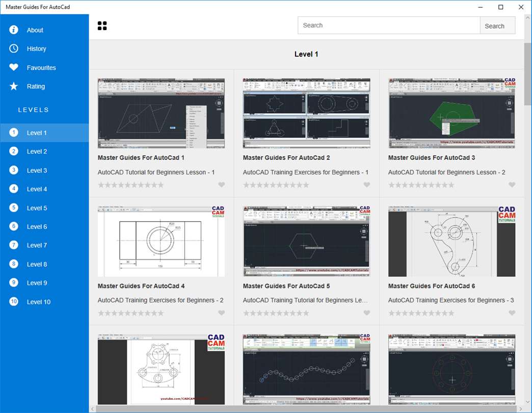Favourite Master Guides For AutoCad 3 heart
Viewport: 532px width, 413px height.
click(512, 185)
